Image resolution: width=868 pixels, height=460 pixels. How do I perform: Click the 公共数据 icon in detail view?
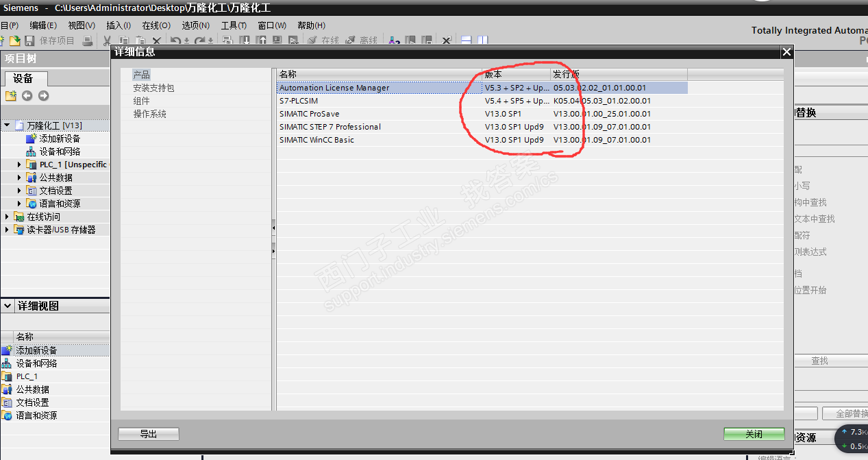(x=7, y=389)
